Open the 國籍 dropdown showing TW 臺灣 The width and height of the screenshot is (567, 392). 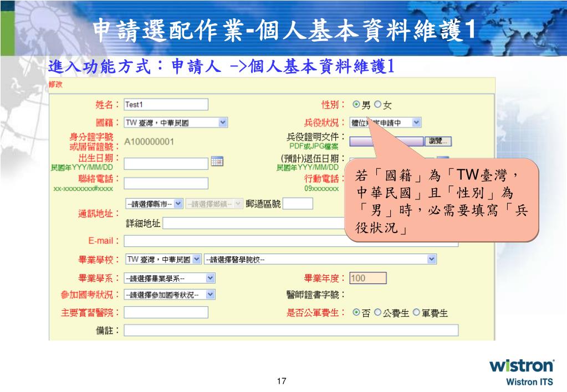(x=176, y=122)
